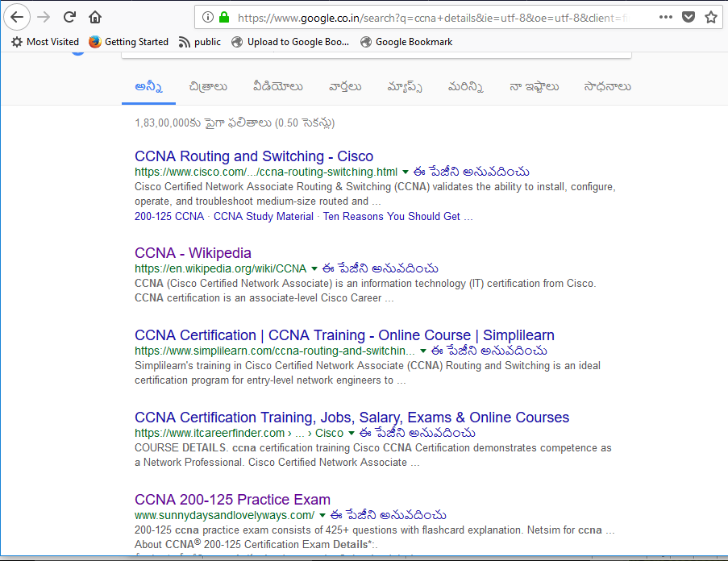This screenshot has height=561, width=728.
Task: Show site information icon in address bar
Action: click(x=207, y=18)
